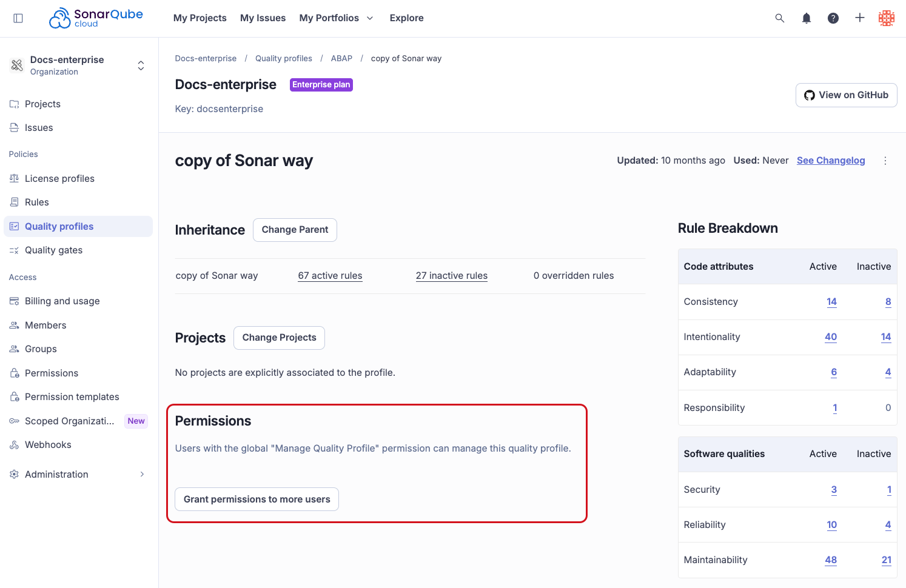Click the Billing and usage icon

(15, 301)
